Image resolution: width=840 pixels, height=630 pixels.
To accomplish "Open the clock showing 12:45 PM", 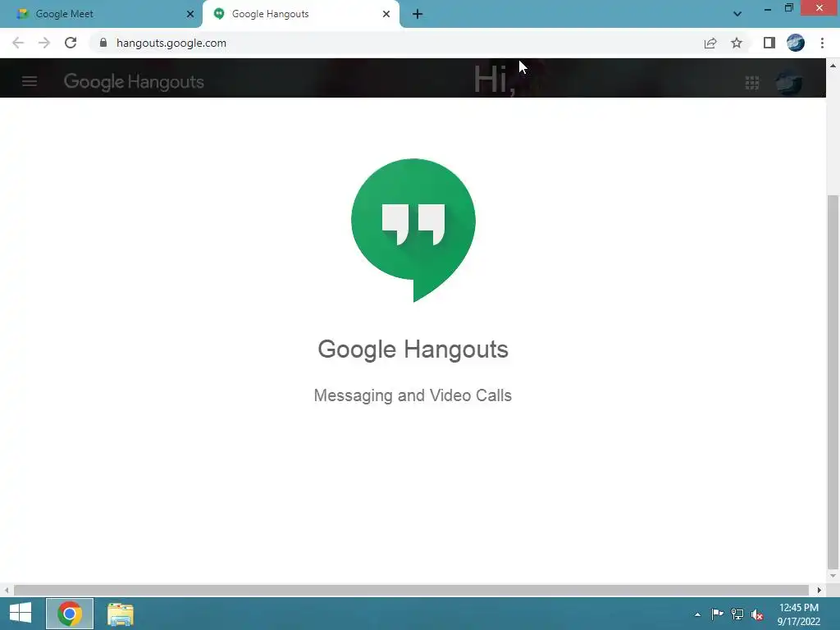I will [x=798, y=614].
